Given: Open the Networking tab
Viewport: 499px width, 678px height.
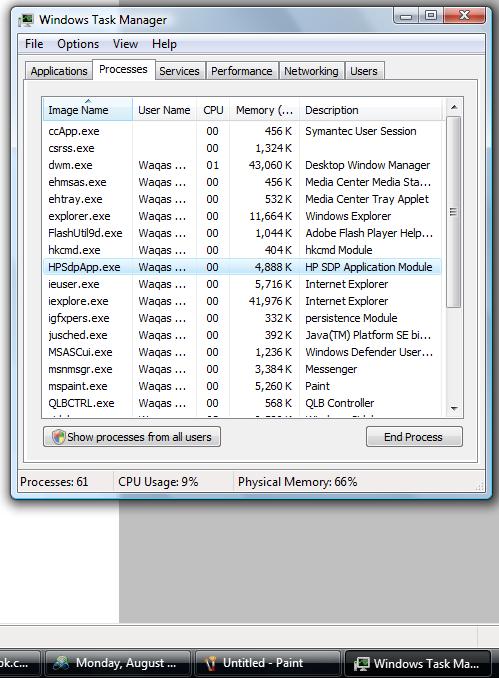Looking at the screenshot, I should pyautogui.click(x=311, y=71).
